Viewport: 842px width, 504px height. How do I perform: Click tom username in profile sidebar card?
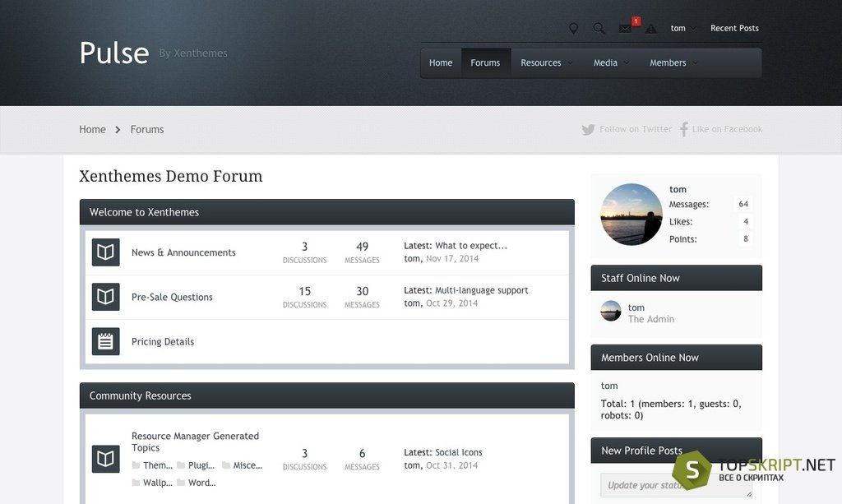(678, 189)
